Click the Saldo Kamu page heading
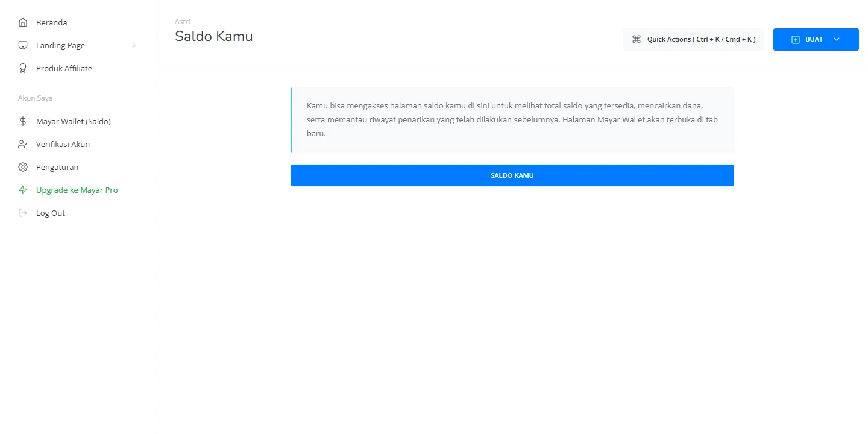868x434 pixels. point(214,36)
